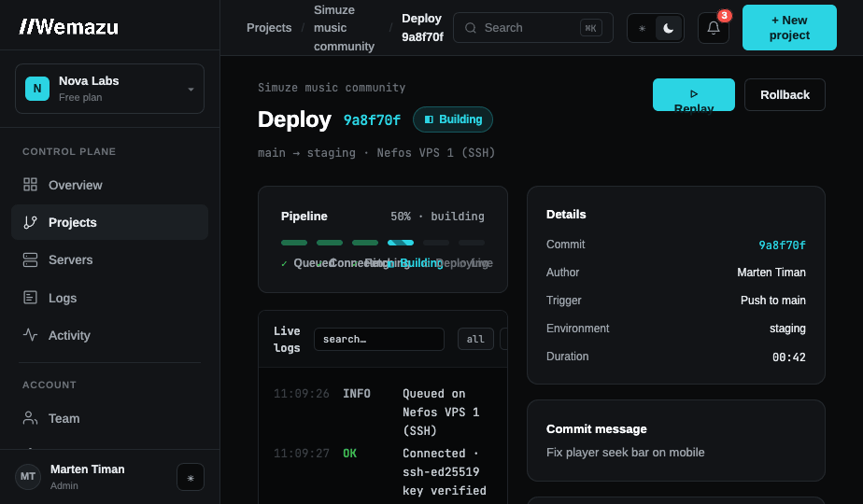The image size is (863, 504).
Task: Open the Activity page
Action: tap(109, 335)
